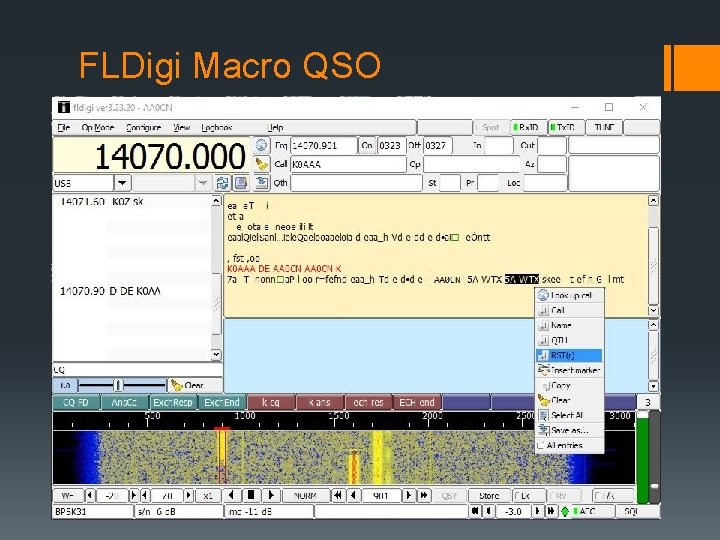
Task: Click the Qth input field
Action: 356,183
